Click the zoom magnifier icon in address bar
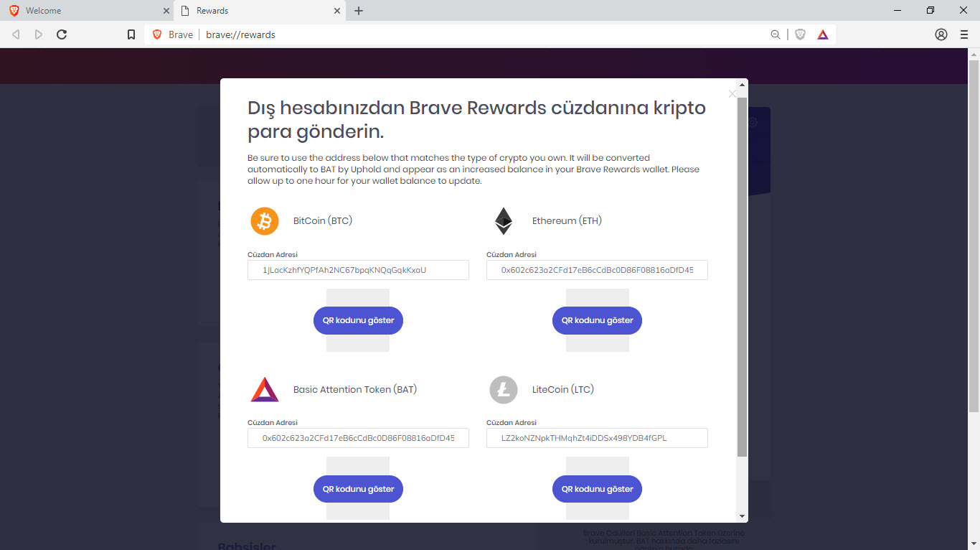This screenshot has height=550, width=980. pos(776,34)
